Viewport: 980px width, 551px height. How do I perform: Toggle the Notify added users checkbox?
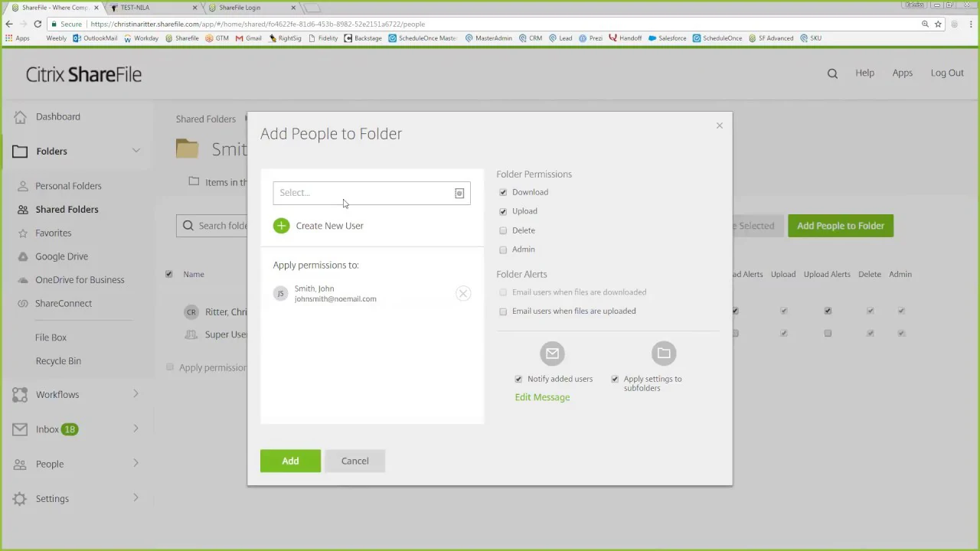click(x=518, y=379)
